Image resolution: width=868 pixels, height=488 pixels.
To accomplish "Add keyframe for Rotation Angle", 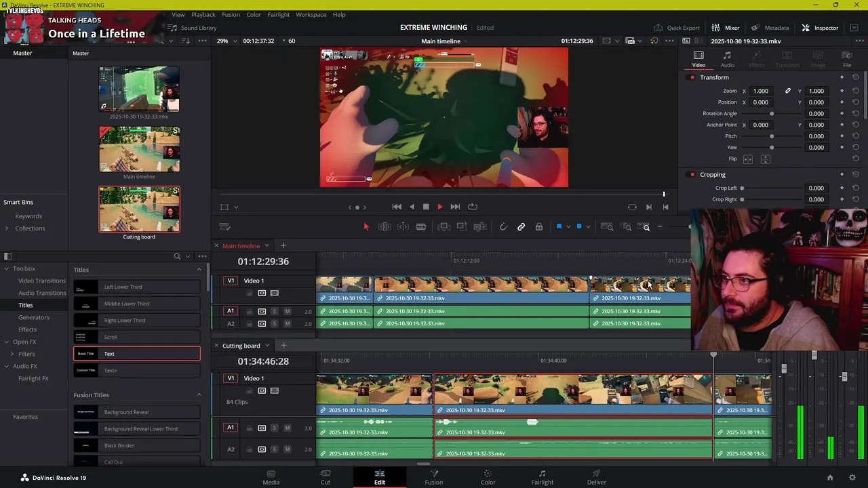I will 842,114.
